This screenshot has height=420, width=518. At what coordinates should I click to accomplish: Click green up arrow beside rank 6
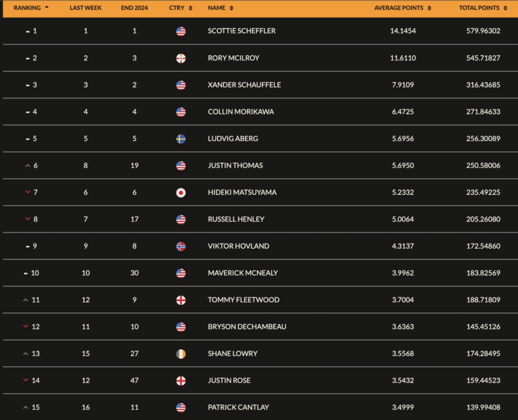(x=27, y=165)
